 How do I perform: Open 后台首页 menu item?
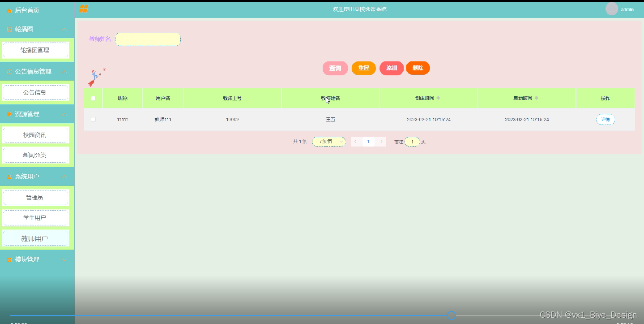click(37, 10)
